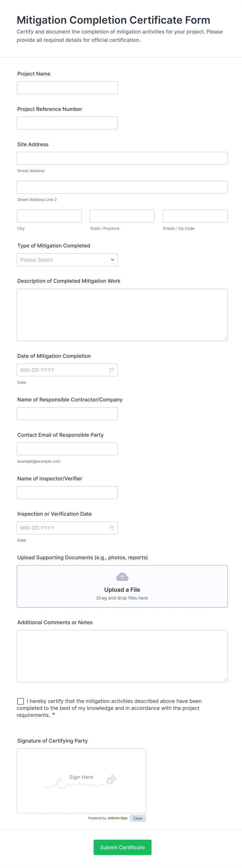Click the Additional Comments or Notes text area
Image resolution: width=242 pixels, height=868 pixels.
[122, 655]
